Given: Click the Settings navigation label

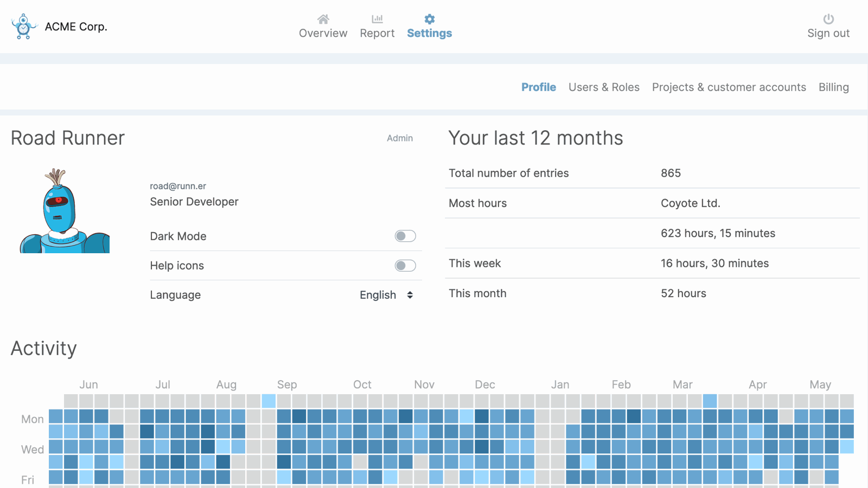Looking at the screenshot, I should (x=430, y=33).
